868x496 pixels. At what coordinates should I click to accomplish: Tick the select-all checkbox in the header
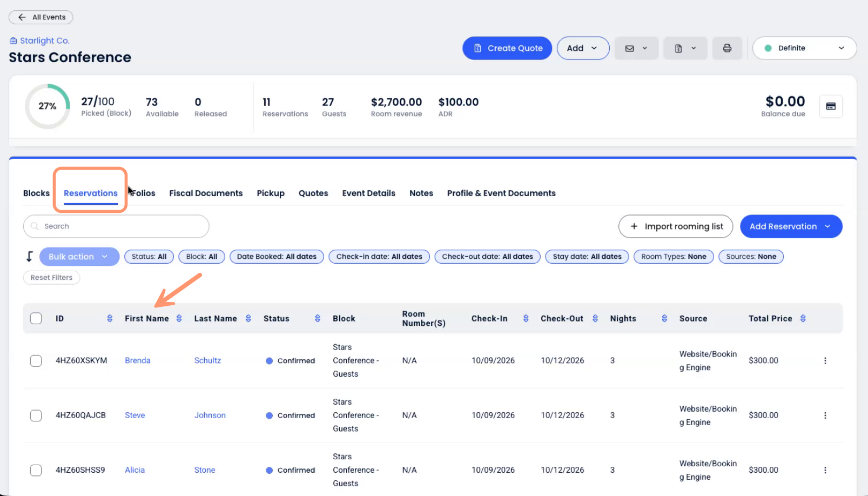[36, 319]
